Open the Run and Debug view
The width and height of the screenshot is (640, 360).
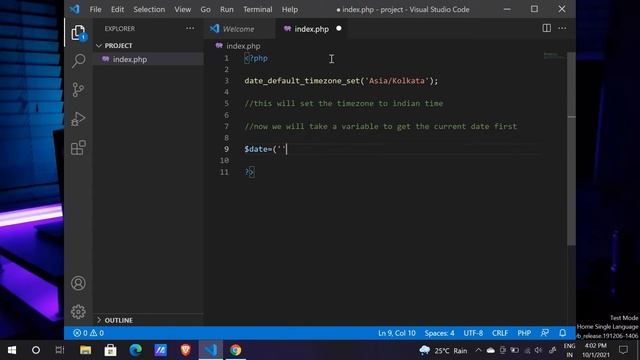coord(78,119)
